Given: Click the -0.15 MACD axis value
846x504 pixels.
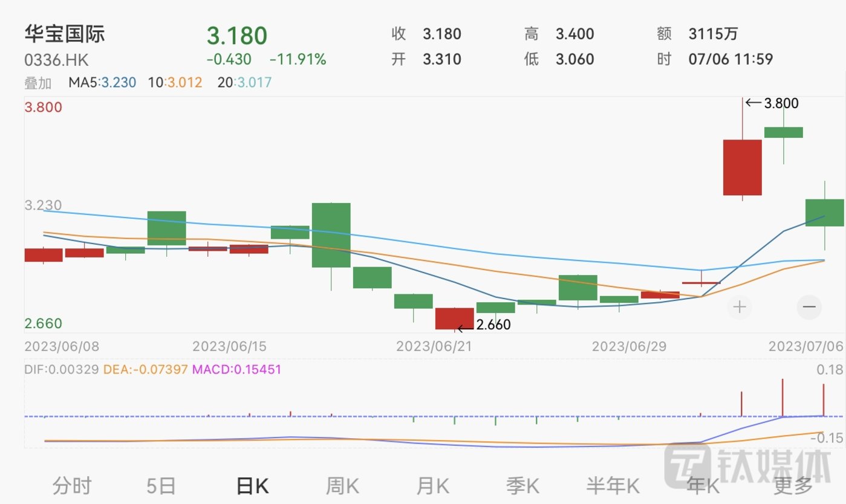Looking at the screenshot, I should [x=828, y=438].
